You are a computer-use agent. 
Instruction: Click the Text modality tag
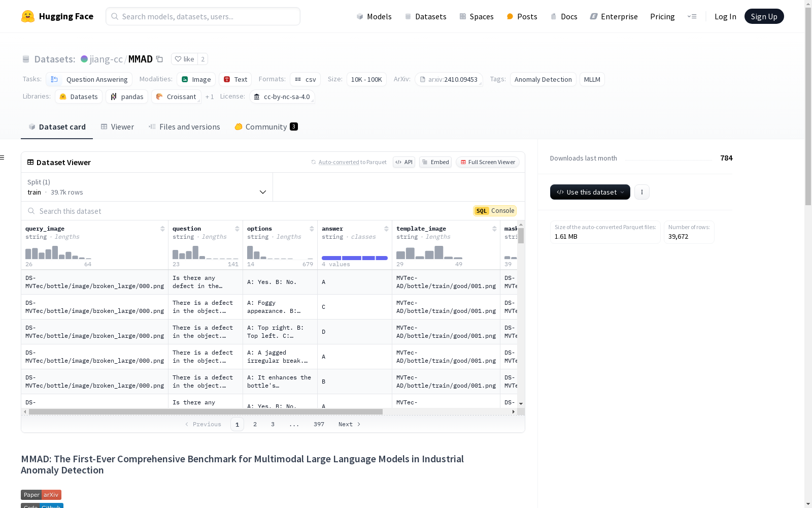click(x=235, y=79)
